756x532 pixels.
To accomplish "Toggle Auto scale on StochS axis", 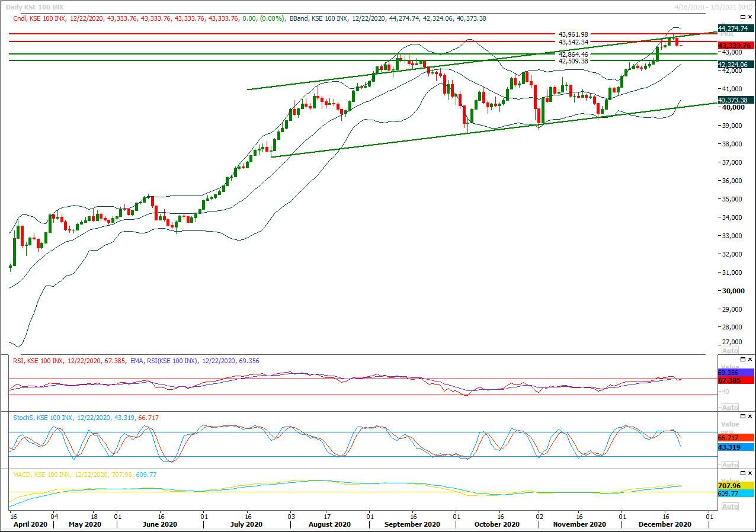I will [730, 465].
